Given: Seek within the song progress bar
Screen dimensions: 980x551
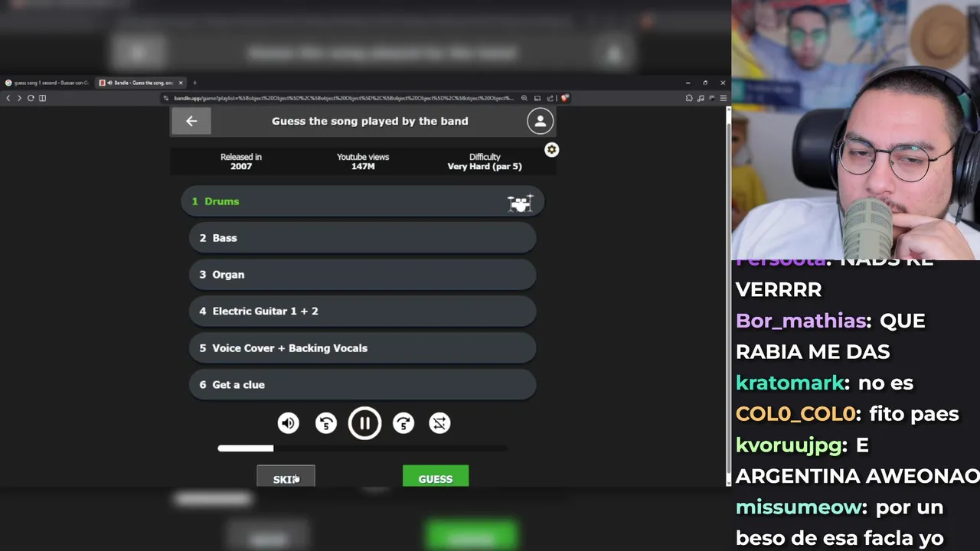Looking at the screenshot, I should point(362,448).
